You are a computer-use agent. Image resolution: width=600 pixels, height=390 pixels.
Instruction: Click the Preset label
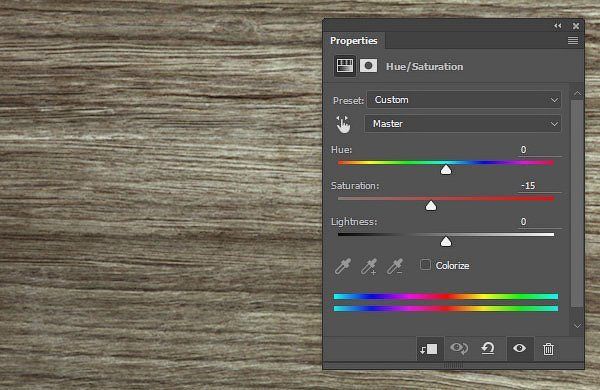[x=348, y=100]
